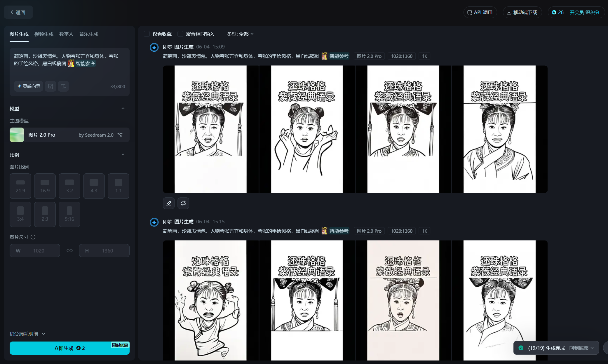Open fourth generated image of 15:15 batch
Image resolution: width=608 pixels, height=364 pixels.
coord(499,300)
